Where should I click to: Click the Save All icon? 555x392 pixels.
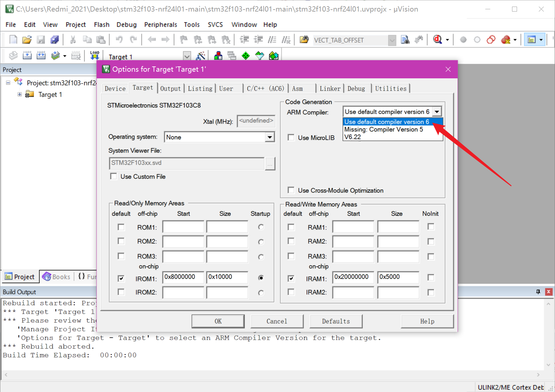pyautogui.click(x=55, y=40)
